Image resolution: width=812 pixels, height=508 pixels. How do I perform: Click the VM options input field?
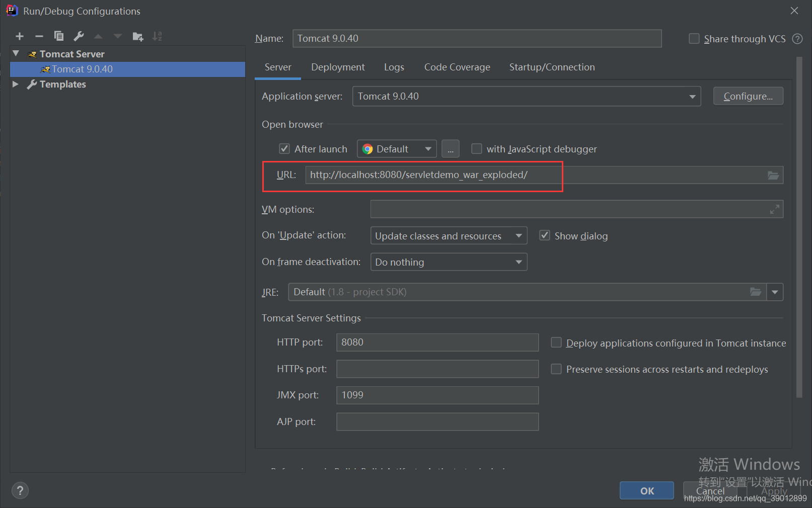(x=577, y=209)
